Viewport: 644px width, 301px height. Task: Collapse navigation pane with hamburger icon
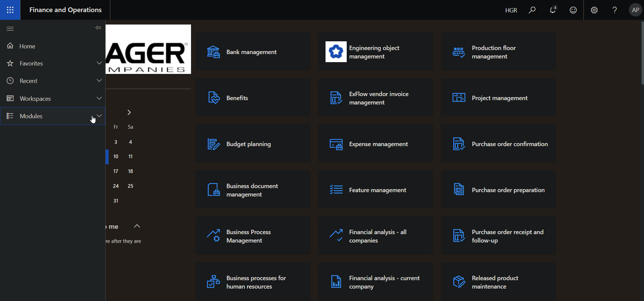[10, 29]
